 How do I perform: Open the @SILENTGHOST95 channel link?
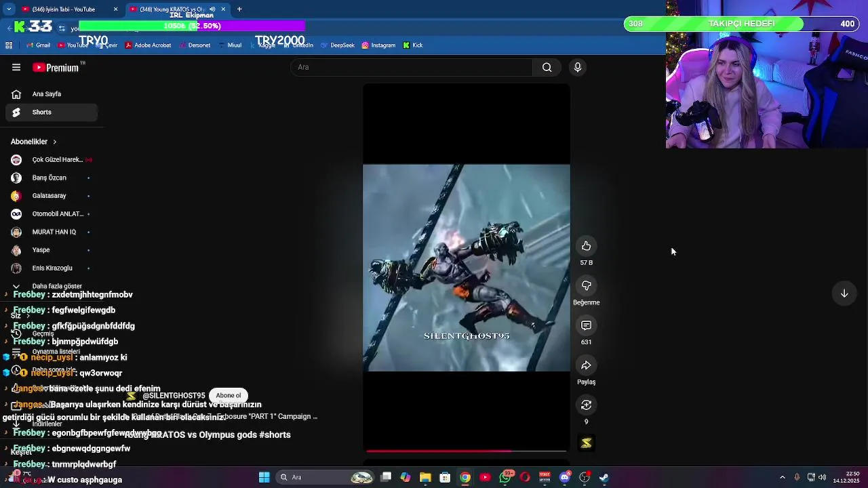174,396
